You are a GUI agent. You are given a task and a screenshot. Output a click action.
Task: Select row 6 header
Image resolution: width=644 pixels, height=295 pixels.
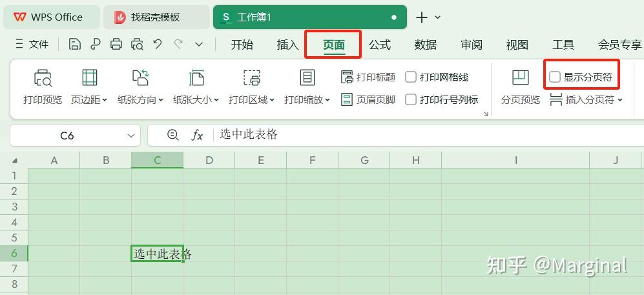(14, 254)
